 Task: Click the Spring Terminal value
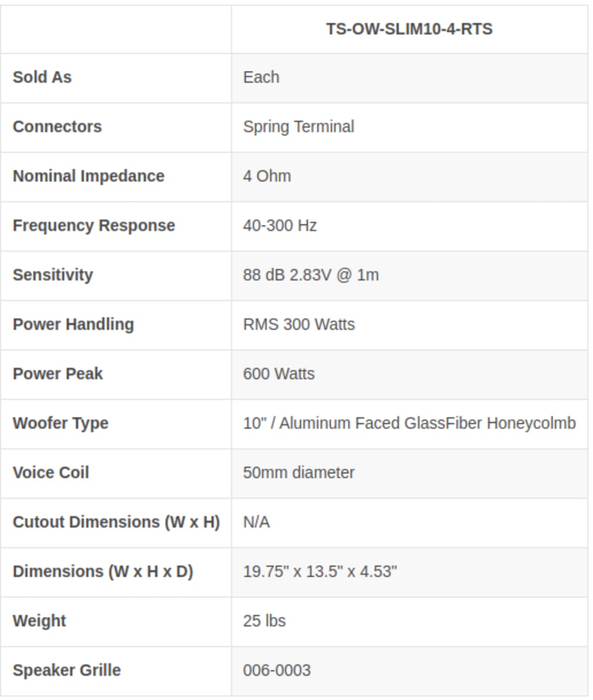pyautogui.click(x=298, y=127)
